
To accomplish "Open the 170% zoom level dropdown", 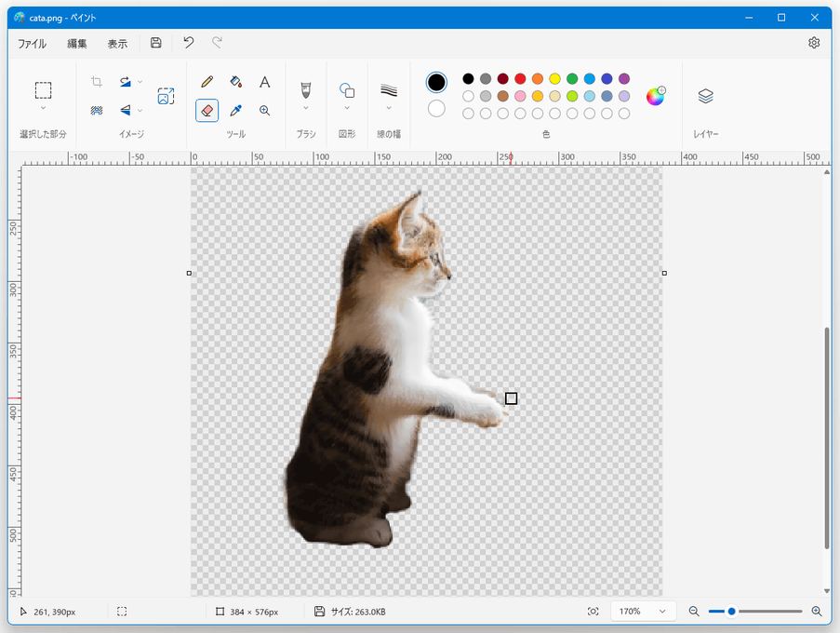I will pos(643,612).
